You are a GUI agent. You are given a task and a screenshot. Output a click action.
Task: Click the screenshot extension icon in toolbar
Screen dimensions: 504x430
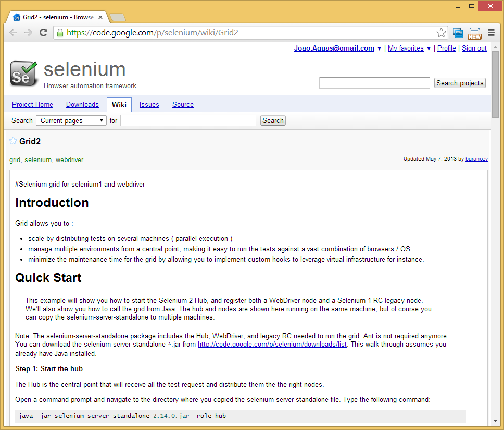click(458, 32)
